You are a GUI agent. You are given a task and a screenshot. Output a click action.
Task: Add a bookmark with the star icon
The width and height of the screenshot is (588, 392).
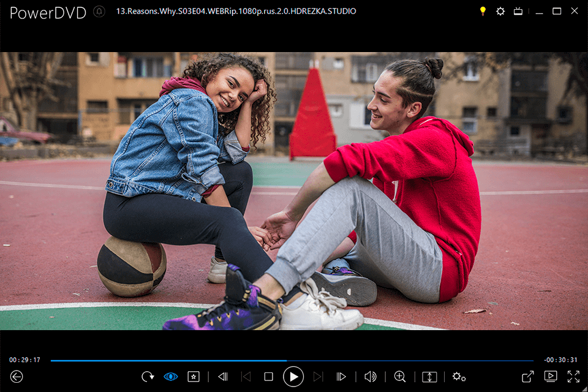tap(194, 377)
